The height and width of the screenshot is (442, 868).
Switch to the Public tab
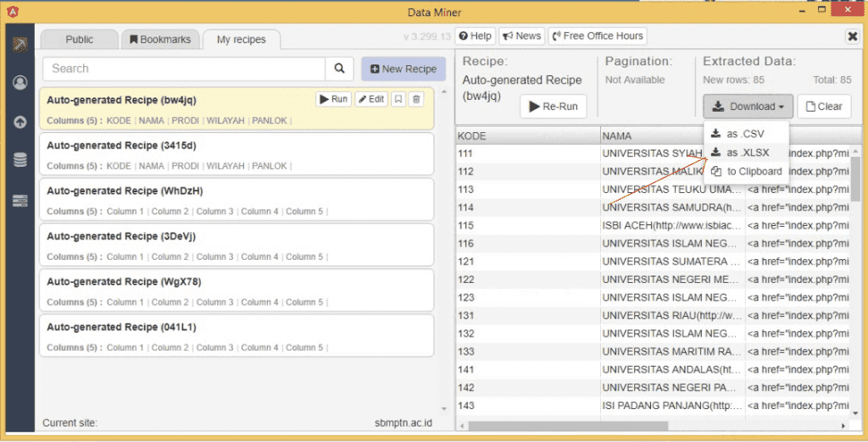[x=80, y=39]
